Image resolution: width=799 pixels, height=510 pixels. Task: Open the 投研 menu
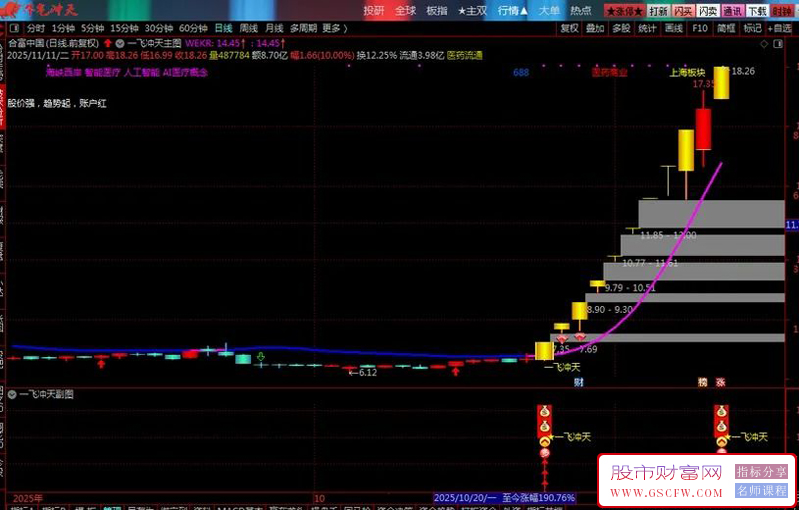(374, 11)
